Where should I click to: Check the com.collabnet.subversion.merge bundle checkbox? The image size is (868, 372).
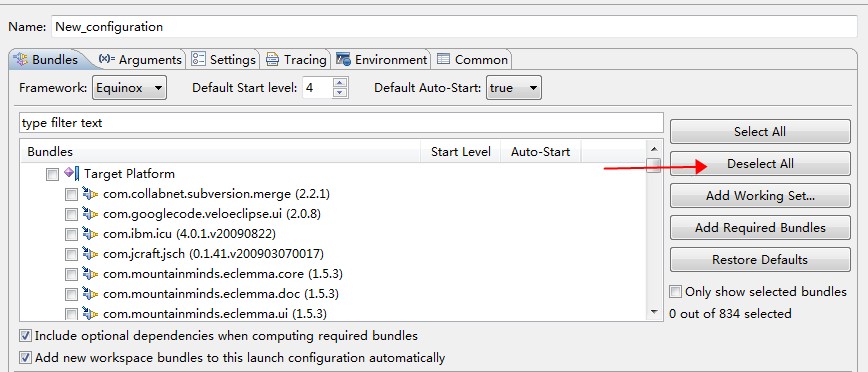(71, 195)
